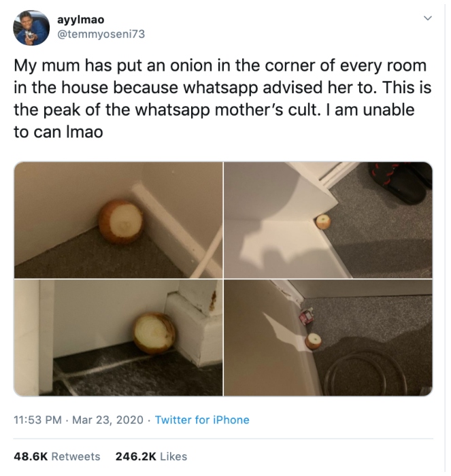Show the 48.6K Retweets list
Viewport: 451px width, 476px height.
pos(56,456)
